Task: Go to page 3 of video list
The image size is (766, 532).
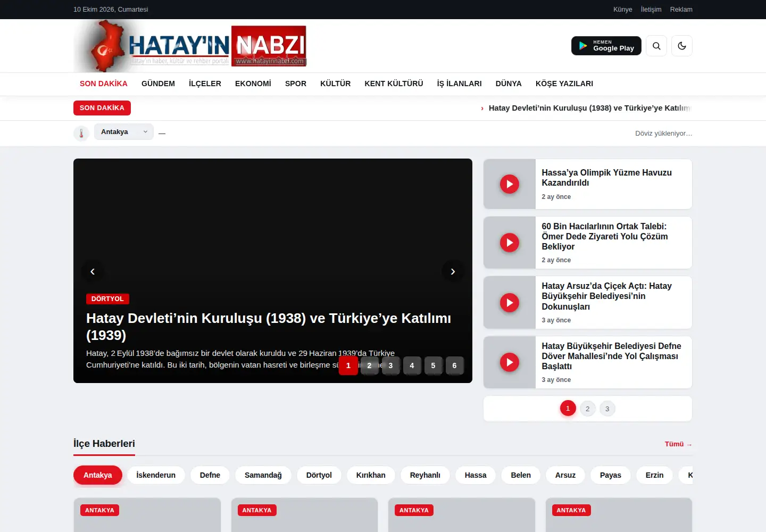Action: click(607, 409)
